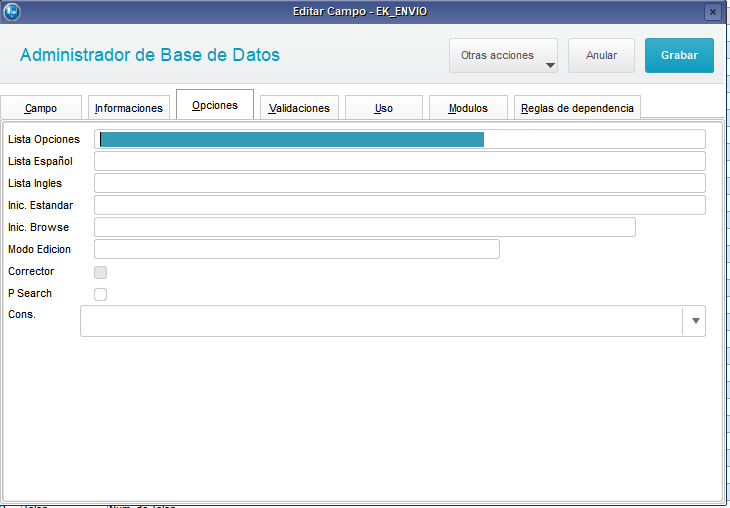This screenshot has height=508, width=730.
Task: Open the Uso tab
Action: click(x=384, y=108)
